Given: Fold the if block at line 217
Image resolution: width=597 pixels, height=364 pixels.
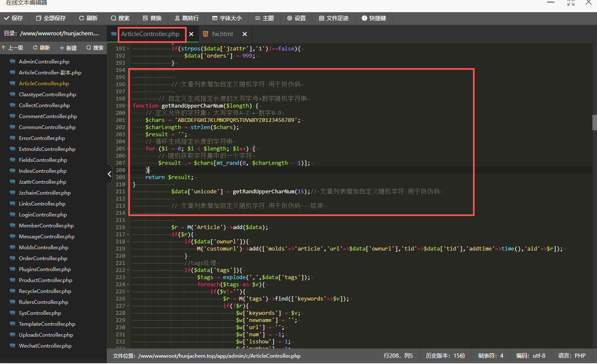Looking at the screenshot, I should [128, 235].
